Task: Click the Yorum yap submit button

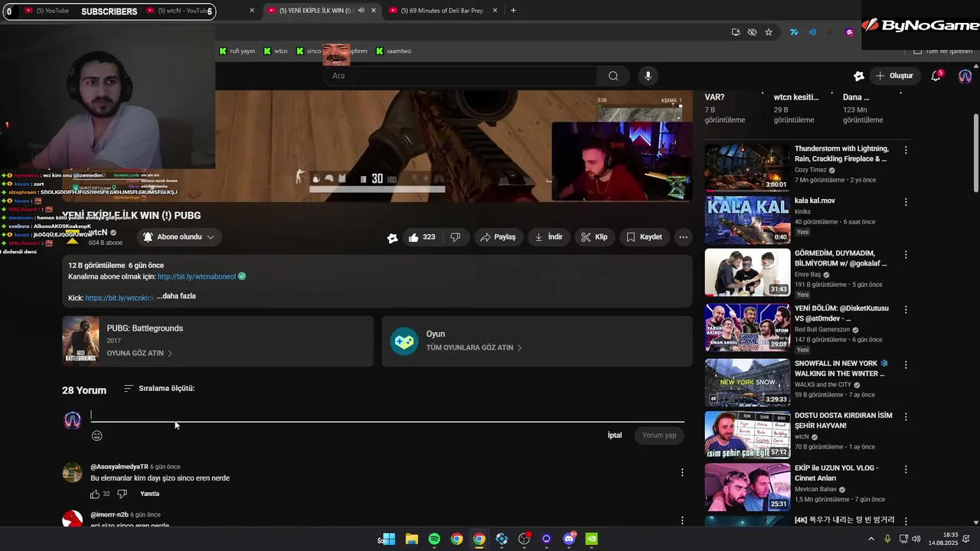Action: pos(659,435)
